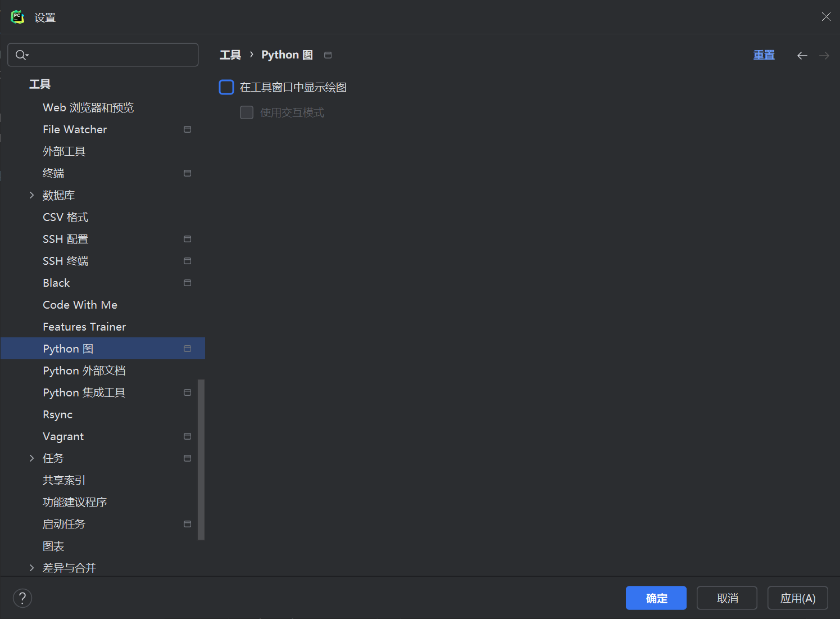Click the back navigation arrow icon

[x=802, y=56]
